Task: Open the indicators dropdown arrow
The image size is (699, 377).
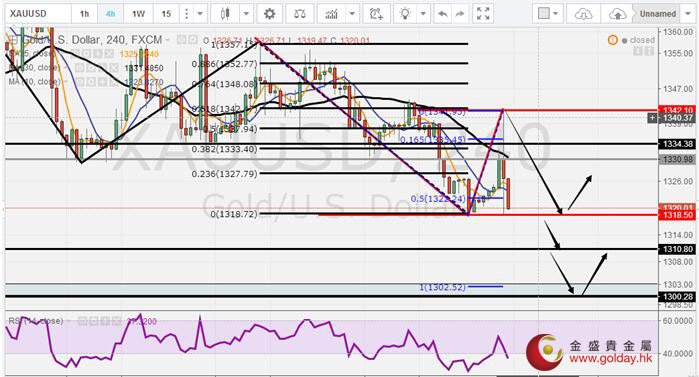Action: coord(352,14)
